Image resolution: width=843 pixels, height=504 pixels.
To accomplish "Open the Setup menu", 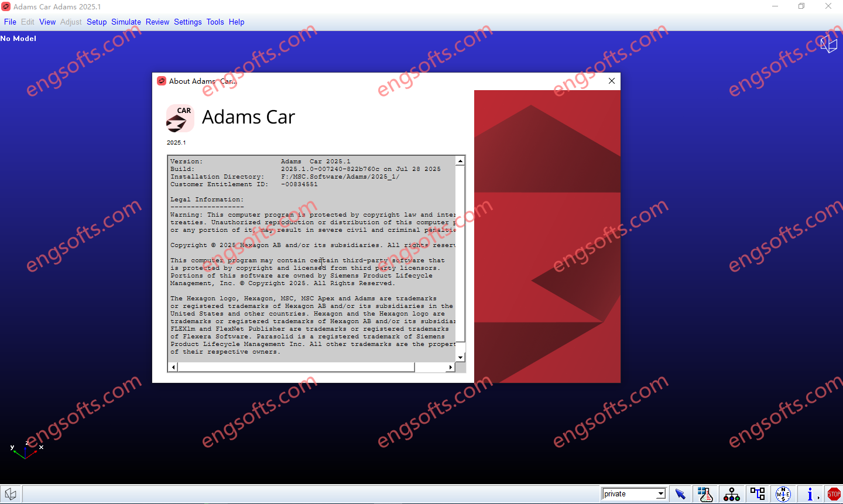I will pyautogui.click(x=97, y=22).
